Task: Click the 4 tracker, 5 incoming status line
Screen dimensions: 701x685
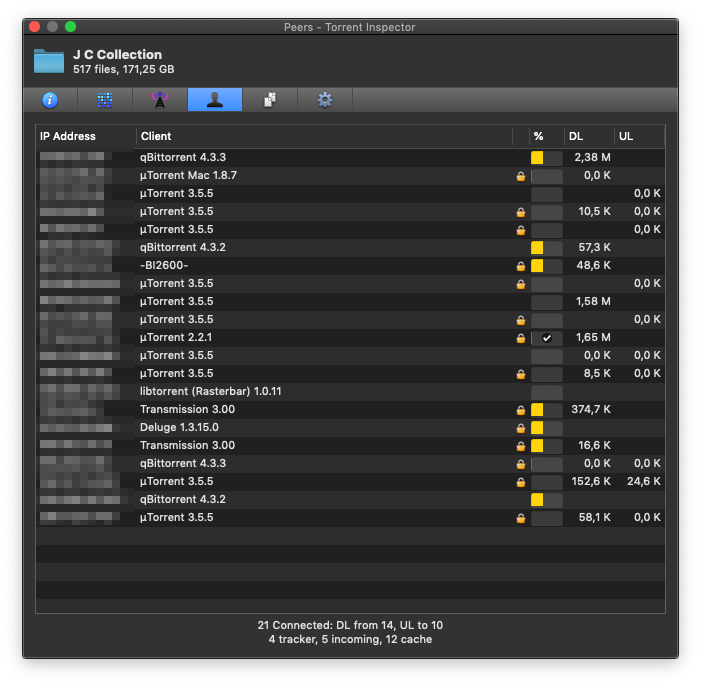Action: coord(350,639)
